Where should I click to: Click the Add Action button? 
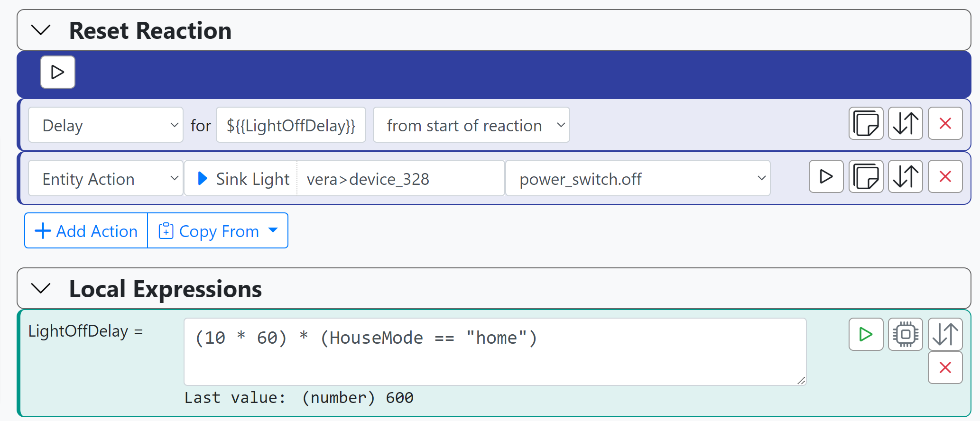point(86,231)
